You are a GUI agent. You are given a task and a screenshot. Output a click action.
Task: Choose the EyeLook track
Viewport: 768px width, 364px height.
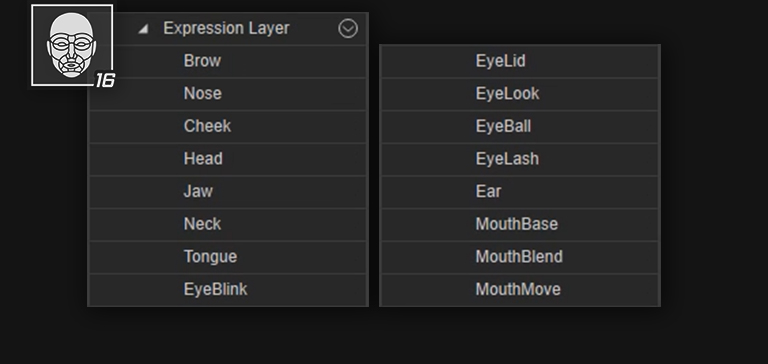pos(520,94)
